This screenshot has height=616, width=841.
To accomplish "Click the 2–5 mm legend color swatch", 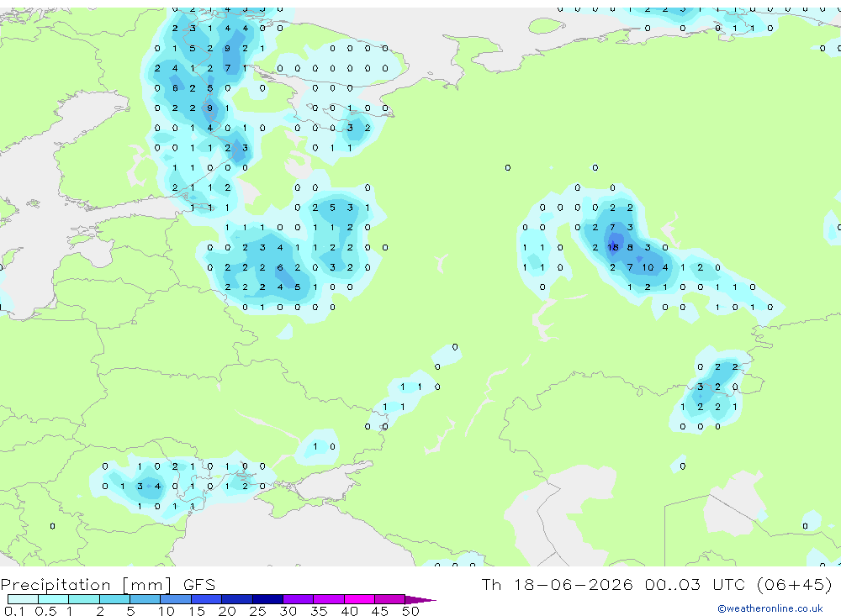I will (114, 599).
